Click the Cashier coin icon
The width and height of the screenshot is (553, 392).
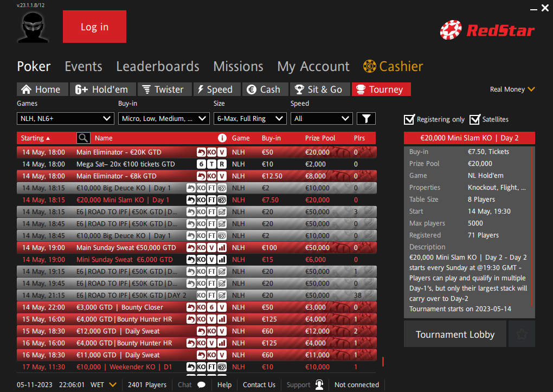pos(369,66)
